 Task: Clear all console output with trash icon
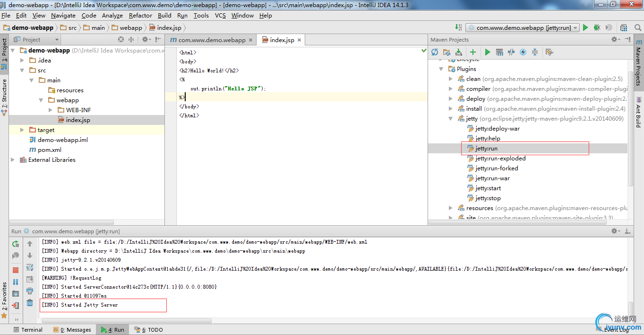pos(30,303)
